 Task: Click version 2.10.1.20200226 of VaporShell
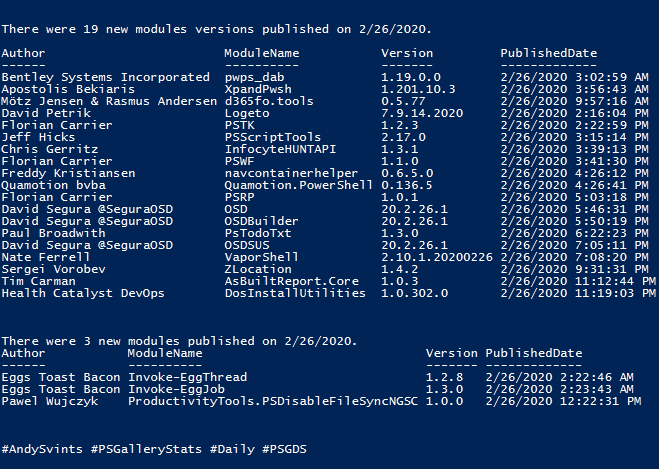437,257
